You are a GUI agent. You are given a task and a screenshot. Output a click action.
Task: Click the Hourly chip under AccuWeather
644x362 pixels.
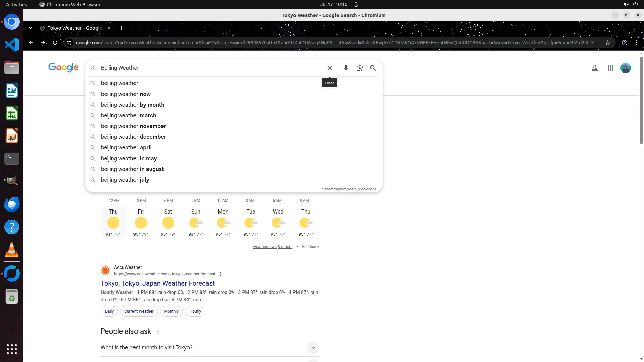pyautogui.click(x=195, y=311)
